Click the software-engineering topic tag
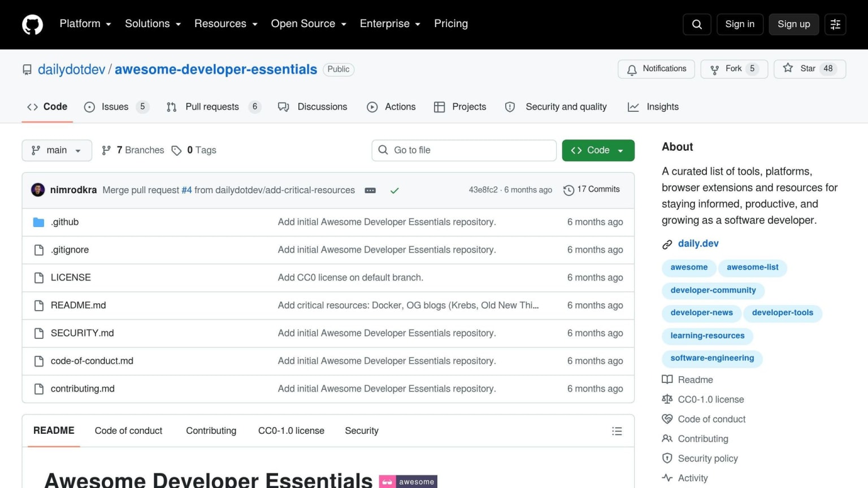 point(712,358)
